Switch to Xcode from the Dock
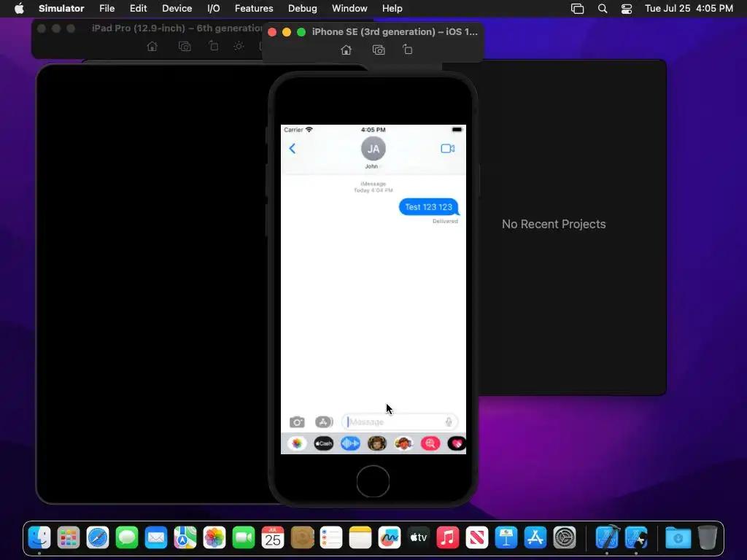The image size is (747, 560). tap(607, 538)
